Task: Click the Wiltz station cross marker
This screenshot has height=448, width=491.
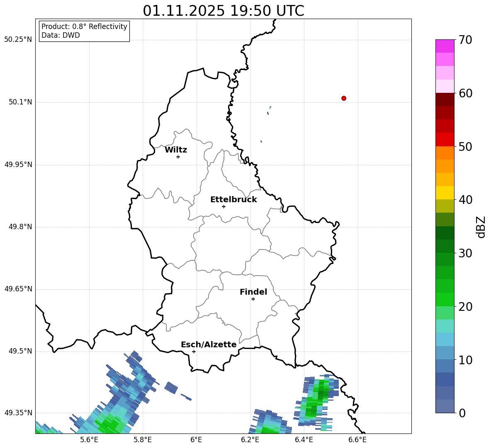Action: (x=178, y=157)
